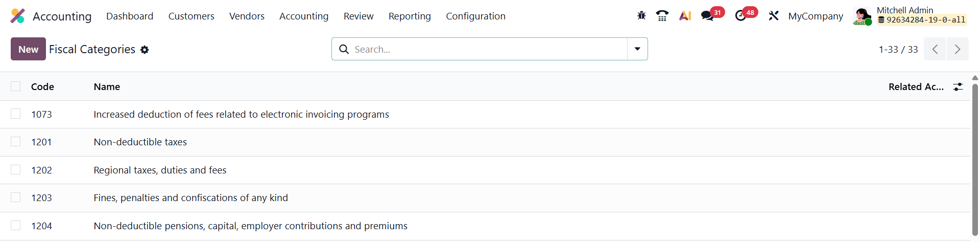Go to the next page arrow
This screenshot has height=242, width=980.
coord(958,49)
